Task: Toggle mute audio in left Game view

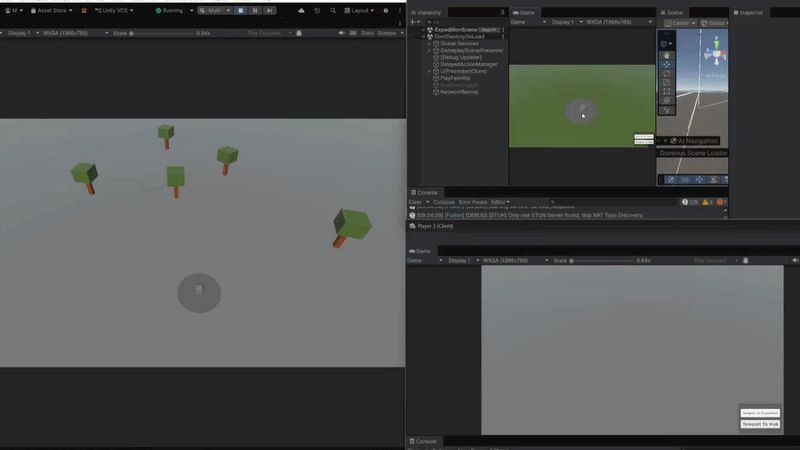Action: (341, 33)
